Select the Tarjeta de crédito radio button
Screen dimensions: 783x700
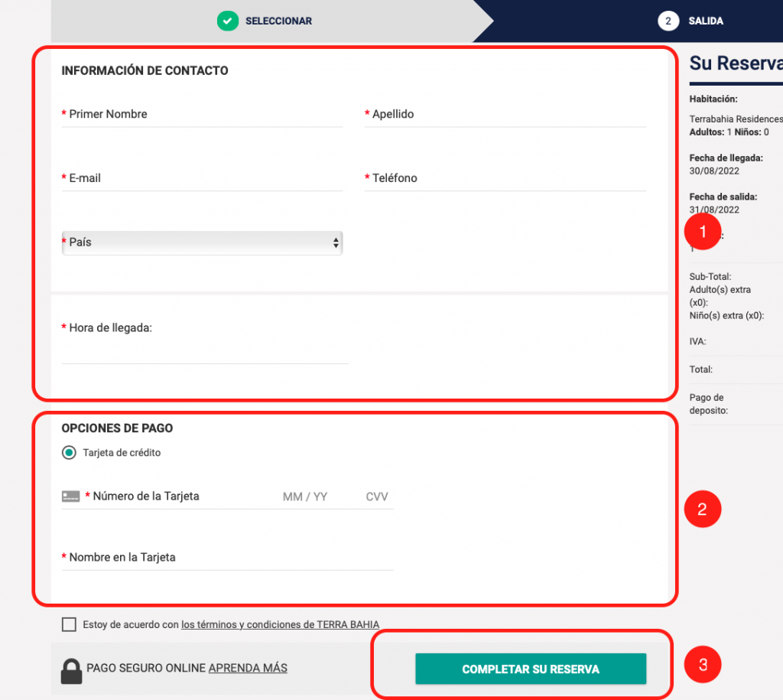(69, 453)
